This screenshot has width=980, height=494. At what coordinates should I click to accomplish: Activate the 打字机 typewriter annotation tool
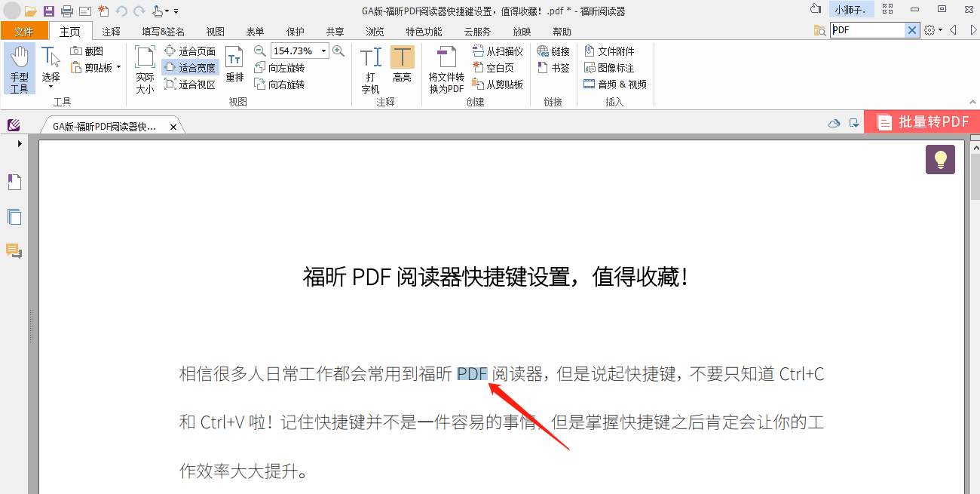370,68
